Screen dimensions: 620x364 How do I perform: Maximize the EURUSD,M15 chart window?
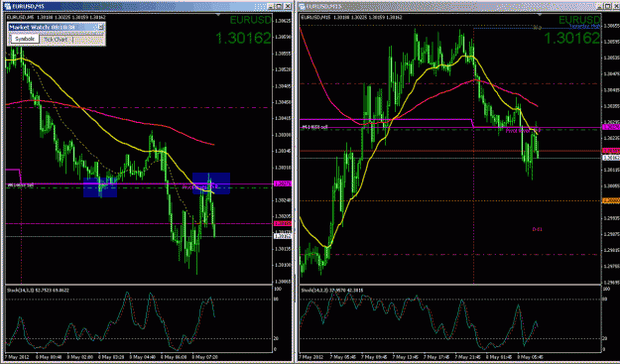pos(608,6)
